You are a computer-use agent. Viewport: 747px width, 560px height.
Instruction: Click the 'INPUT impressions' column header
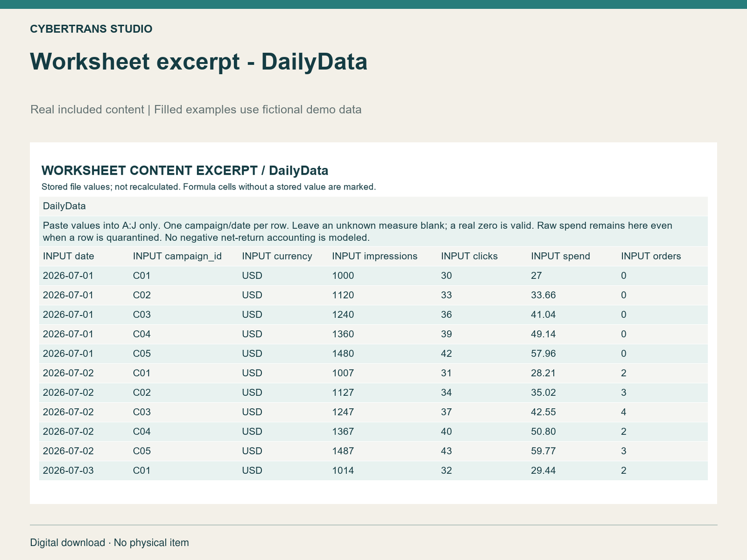point(375,256)
